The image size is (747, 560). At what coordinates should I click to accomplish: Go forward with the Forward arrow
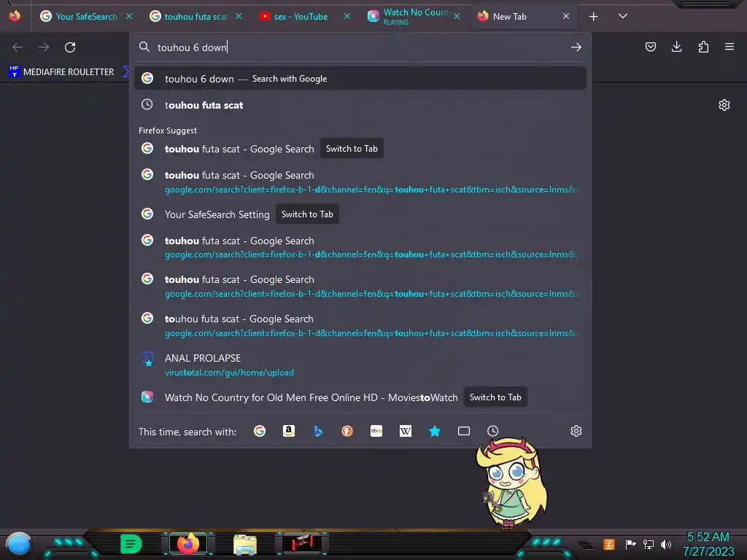(x=44, y=47)
